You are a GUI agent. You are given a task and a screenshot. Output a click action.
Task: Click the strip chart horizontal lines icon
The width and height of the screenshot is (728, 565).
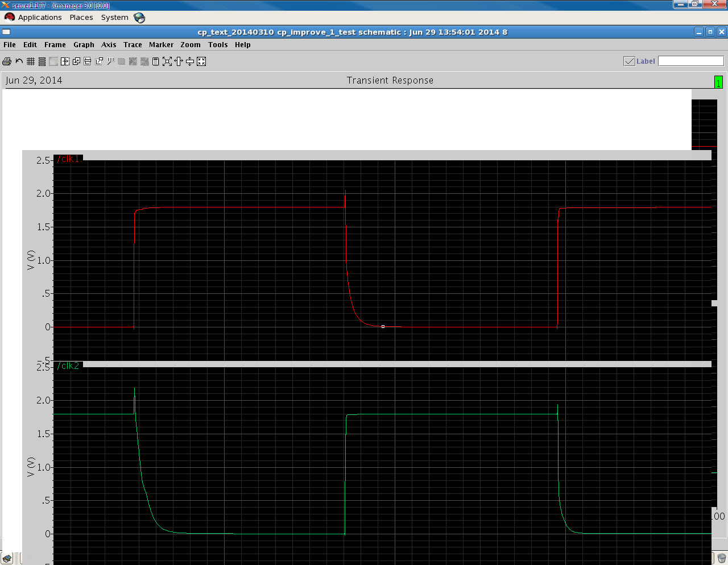click(42, 61)
